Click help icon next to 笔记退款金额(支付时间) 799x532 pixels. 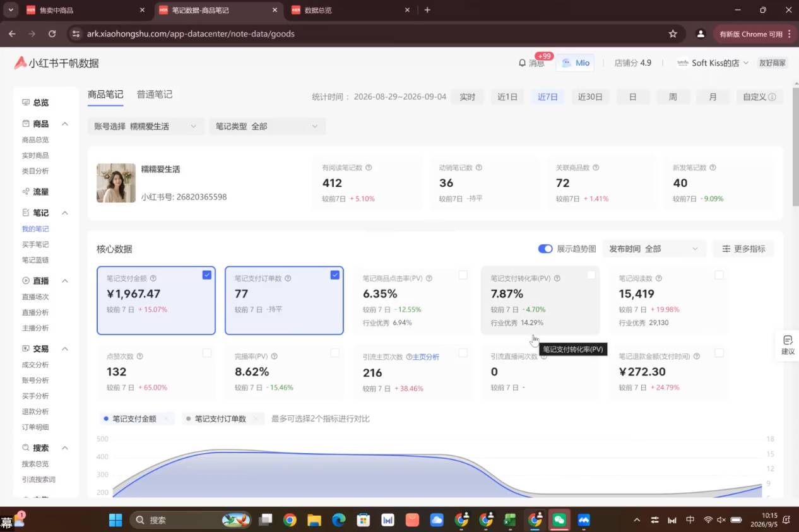pos(696,357)
